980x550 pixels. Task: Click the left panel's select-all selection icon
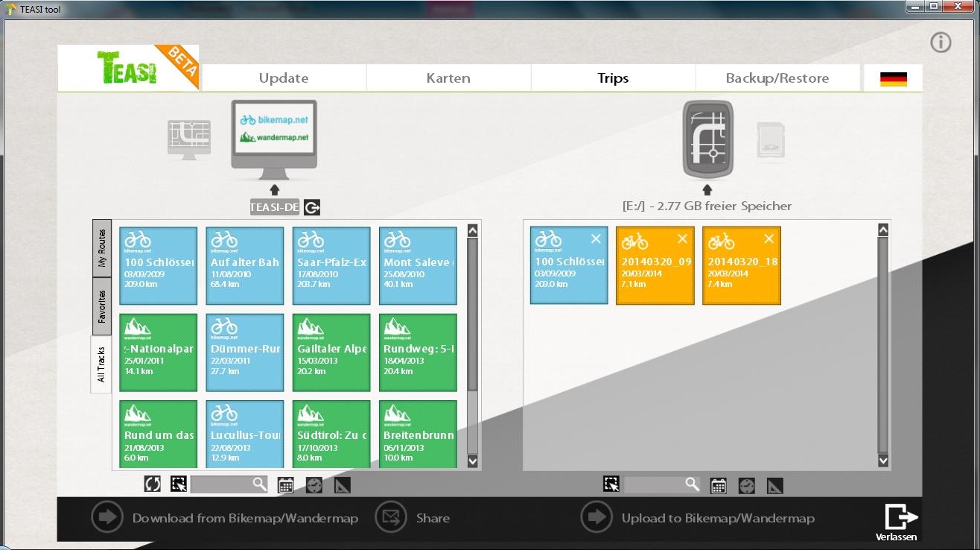tap(178, 484)
